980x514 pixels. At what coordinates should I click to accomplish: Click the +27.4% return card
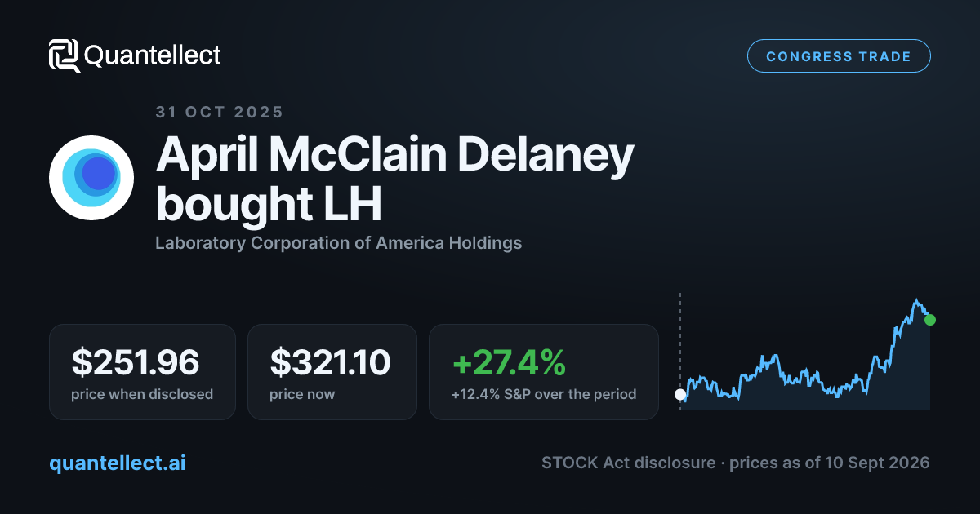pyautogui.click(x=544, y=372)
